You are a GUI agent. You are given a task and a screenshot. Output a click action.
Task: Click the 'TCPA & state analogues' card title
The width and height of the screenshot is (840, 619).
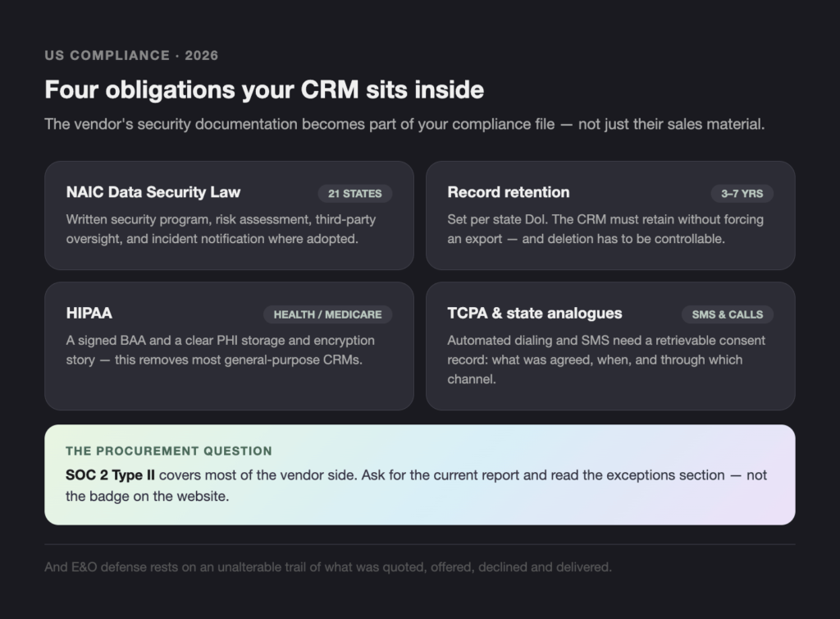(535, 314)
